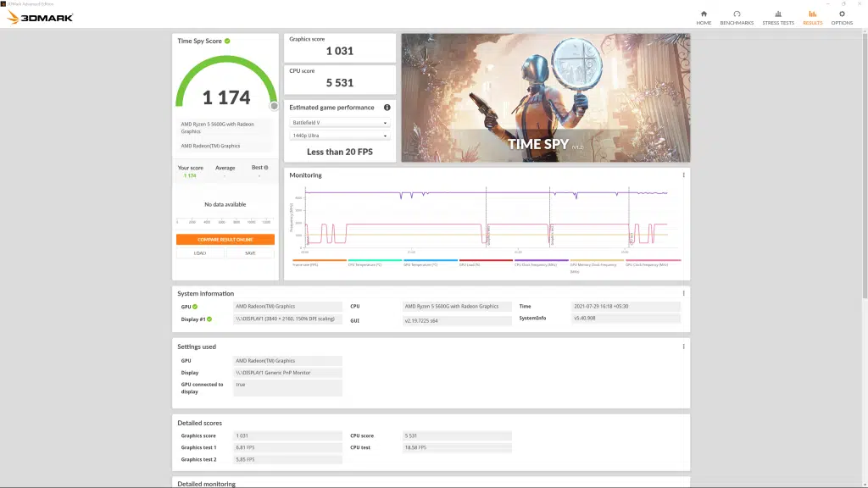Open the System information three-dot menu
This screenshot has width=868, height=488.
click(x=684, y=293)
